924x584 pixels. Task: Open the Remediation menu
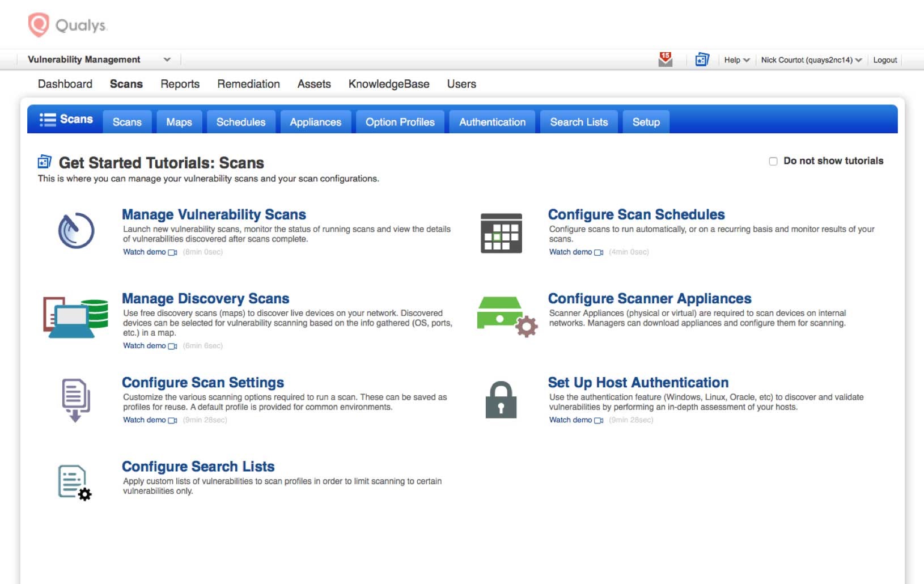tap(249, 84)
